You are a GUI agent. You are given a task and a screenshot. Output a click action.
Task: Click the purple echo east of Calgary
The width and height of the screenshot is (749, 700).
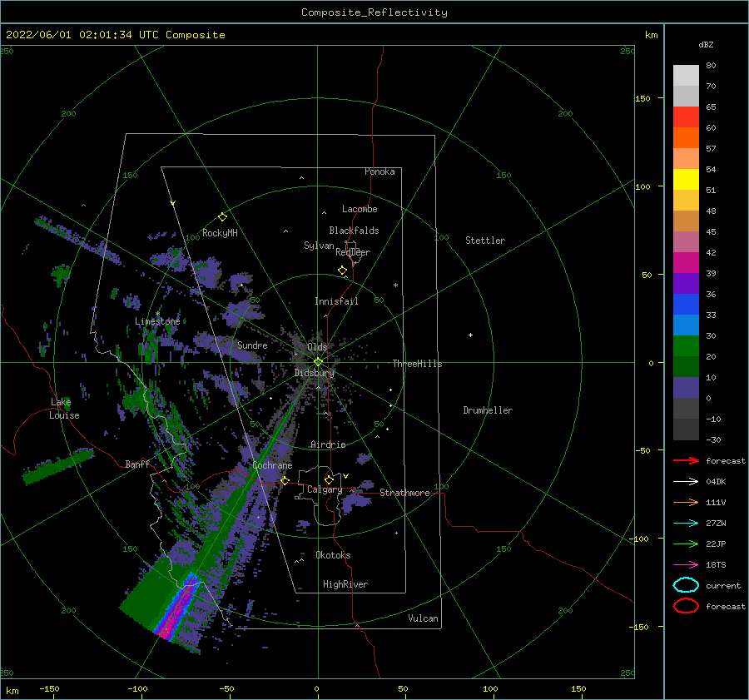click(x=355, y=502)
